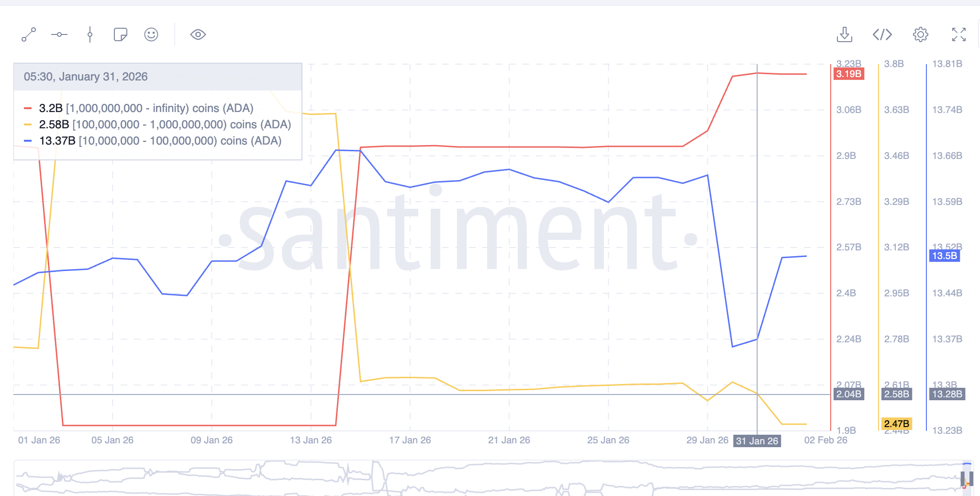The width and height of the screenshot is (980, 496).
Task: Download the chart using download icon
Action: tap(845, 34)
